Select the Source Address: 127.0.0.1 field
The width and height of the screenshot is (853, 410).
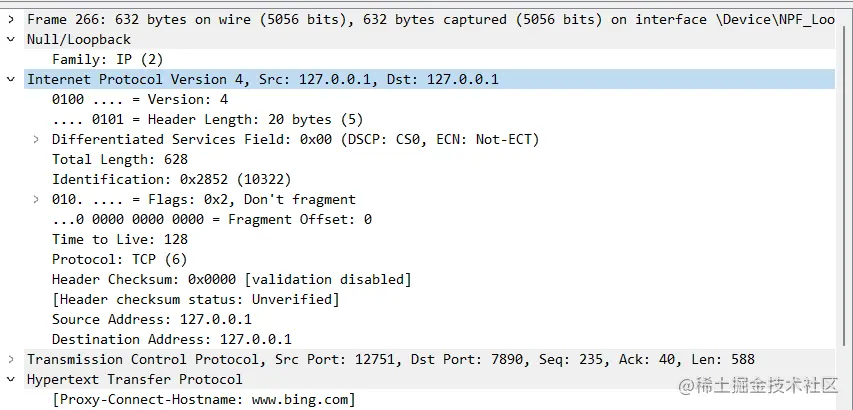point(152,320)
